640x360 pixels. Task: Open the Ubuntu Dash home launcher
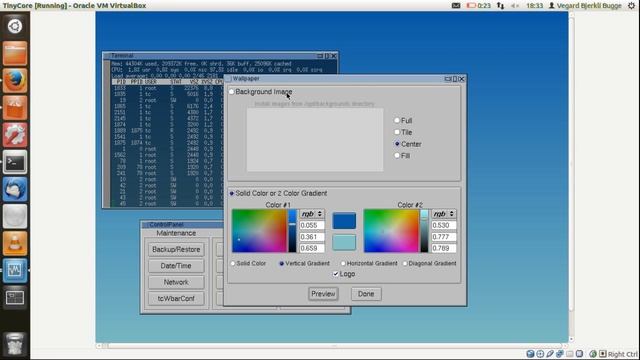[15, 26]
